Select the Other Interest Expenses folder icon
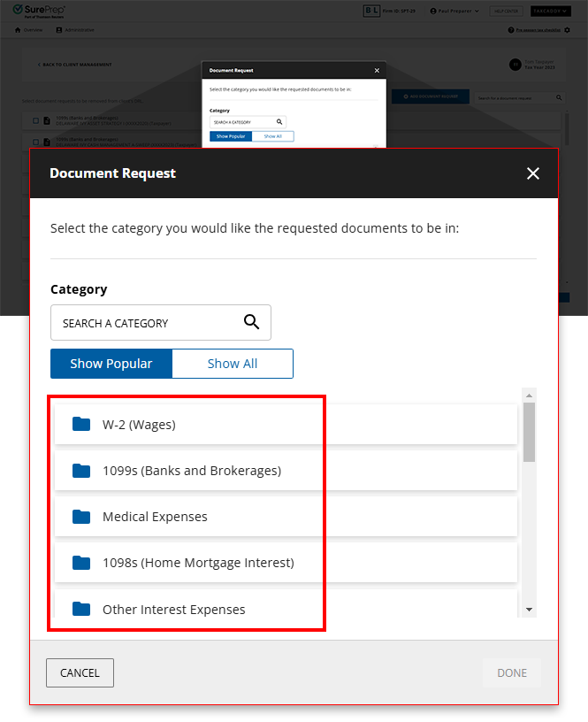This screenshot has width=588, height=722. coord(80,609)
